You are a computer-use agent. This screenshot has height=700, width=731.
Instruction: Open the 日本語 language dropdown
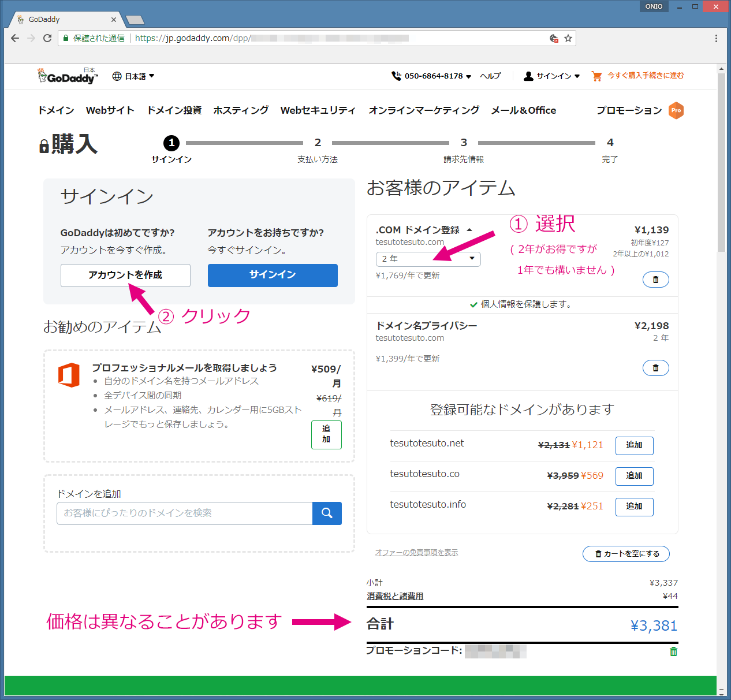[x=133, y=76]
